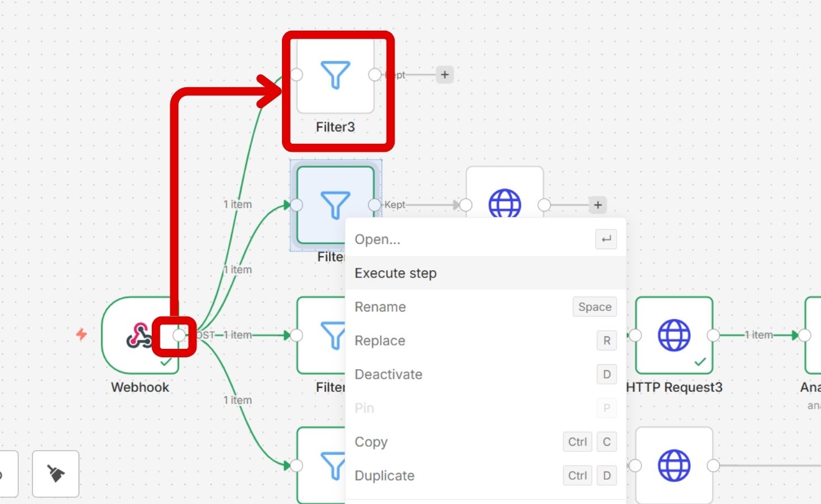Select Execute step in context menu
The image size is (821, 504).
pos(396,274)
